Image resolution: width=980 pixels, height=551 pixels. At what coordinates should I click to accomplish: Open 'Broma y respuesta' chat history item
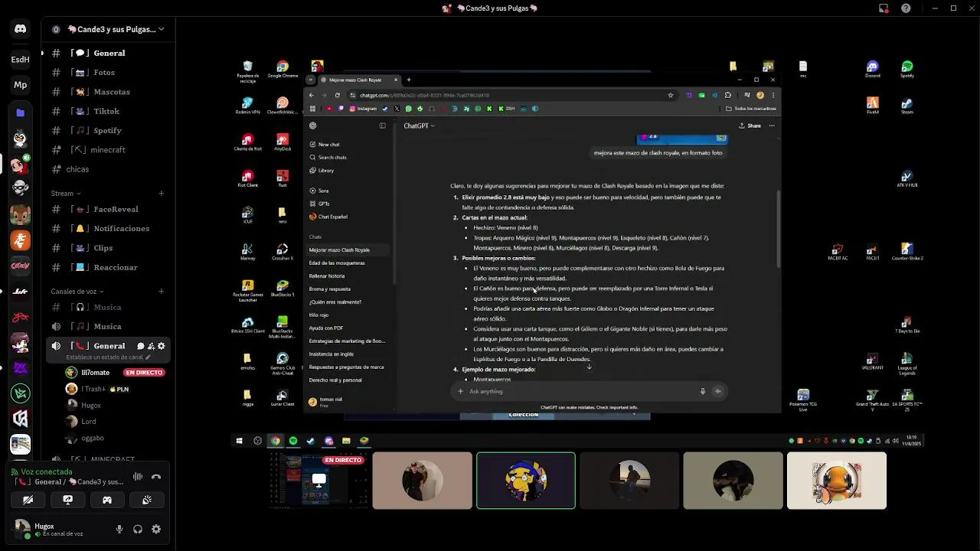[x=329, y=289]
